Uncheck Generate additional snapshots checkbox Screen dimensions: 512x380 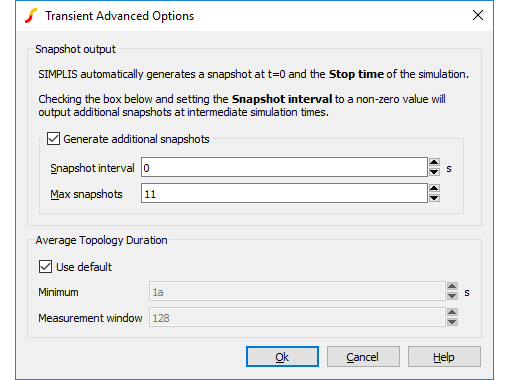(53, 139)
